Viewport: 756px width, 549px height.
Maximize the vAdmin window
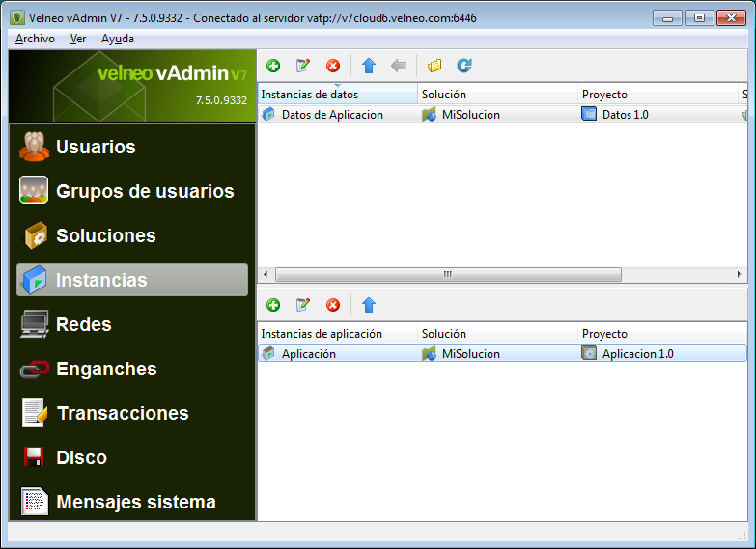point(699,18)
